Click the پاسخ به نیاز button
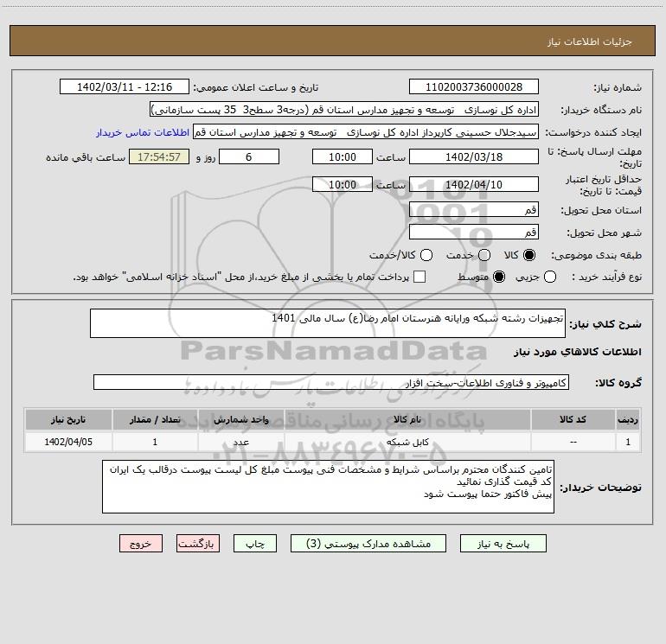 click(503, 544)
